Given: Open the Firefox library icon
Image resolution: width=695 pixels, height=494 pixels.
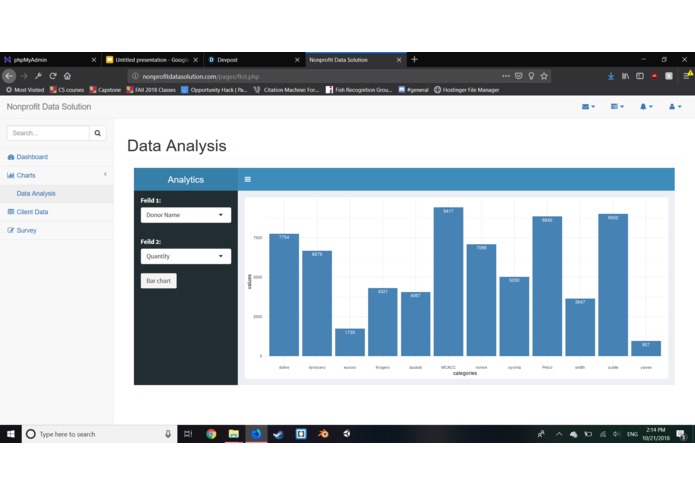Looking at the screenshot, I should click(625, 76).
